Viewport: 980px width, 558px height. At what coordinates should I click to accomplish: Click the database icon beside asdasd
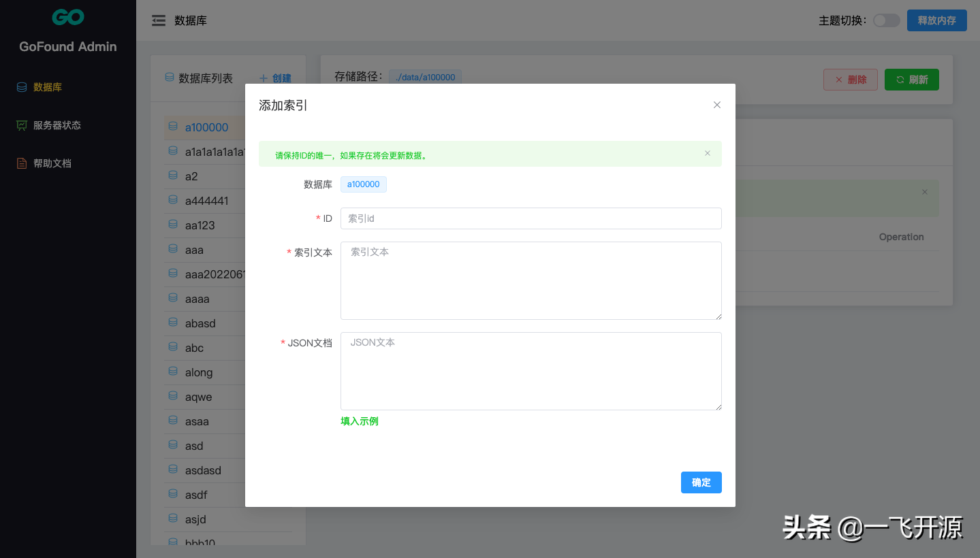tap(173, 470)
